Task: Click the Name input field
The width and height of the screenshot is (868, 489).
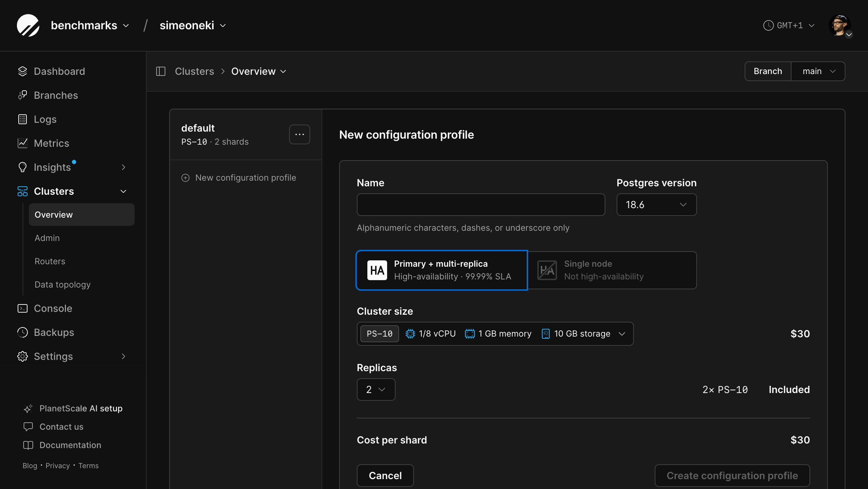Action: pyautogui.click(x=481, y=205)
